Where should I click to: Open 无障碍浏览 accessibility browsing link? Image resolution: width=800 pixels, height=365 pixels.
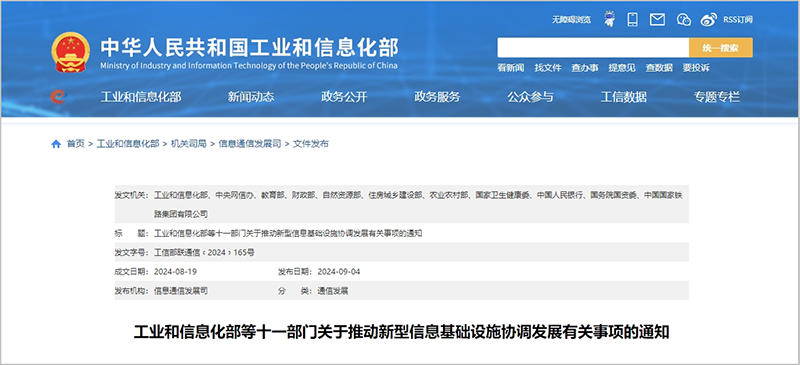(571, 20)
